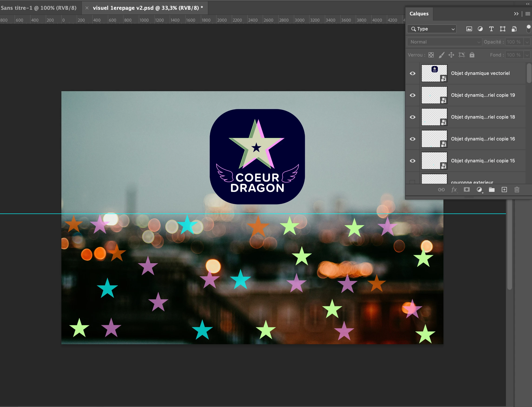Open the Normal blend mode dropdown
This screenshot has height=407, width=532.
tap(445, 42)
